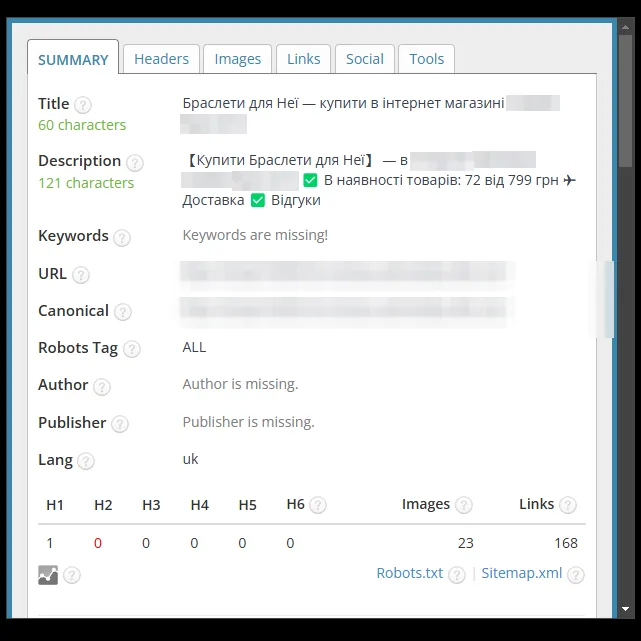Click the help icon next to Author
This screenshot has height=641, width=641.
pos(102,386)
